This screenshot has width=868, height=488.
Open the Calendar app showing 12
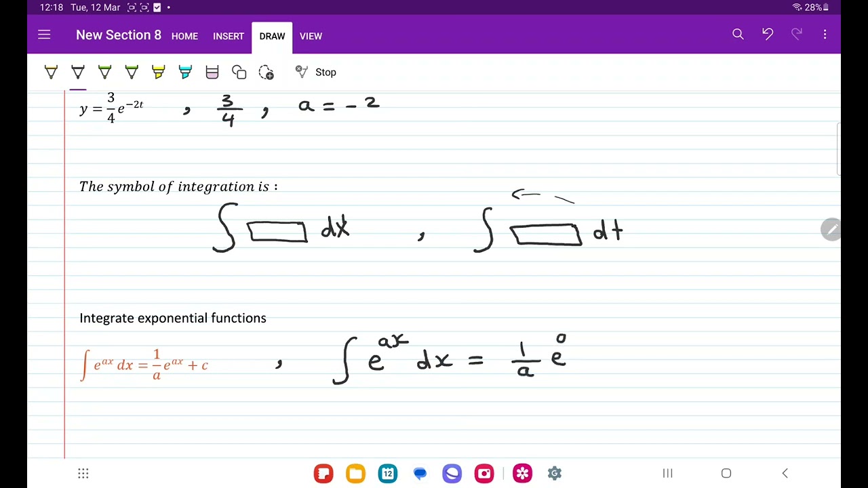tap(388, 473)
